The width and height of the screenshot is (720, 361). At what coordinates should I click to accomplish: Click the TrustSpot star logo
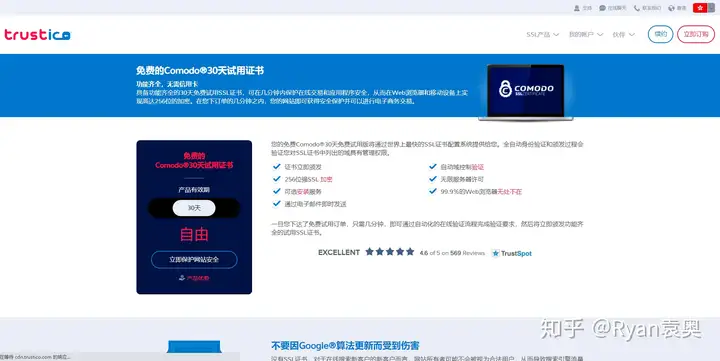tap(495, 253)
